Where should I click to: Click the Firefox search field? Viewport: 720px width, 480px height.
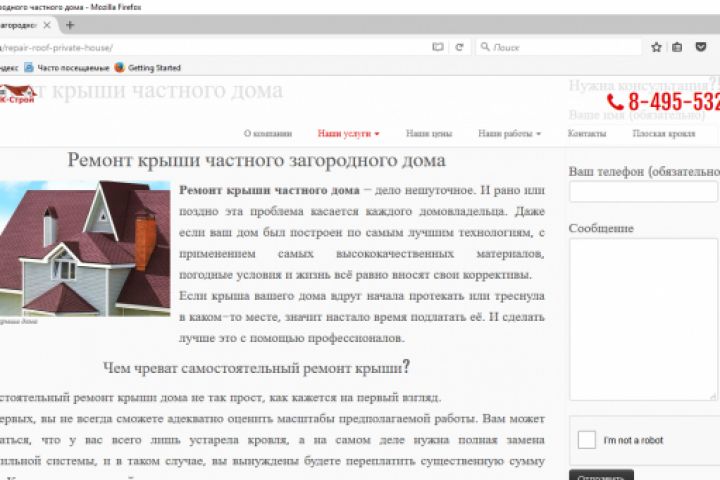pos(558,47)
